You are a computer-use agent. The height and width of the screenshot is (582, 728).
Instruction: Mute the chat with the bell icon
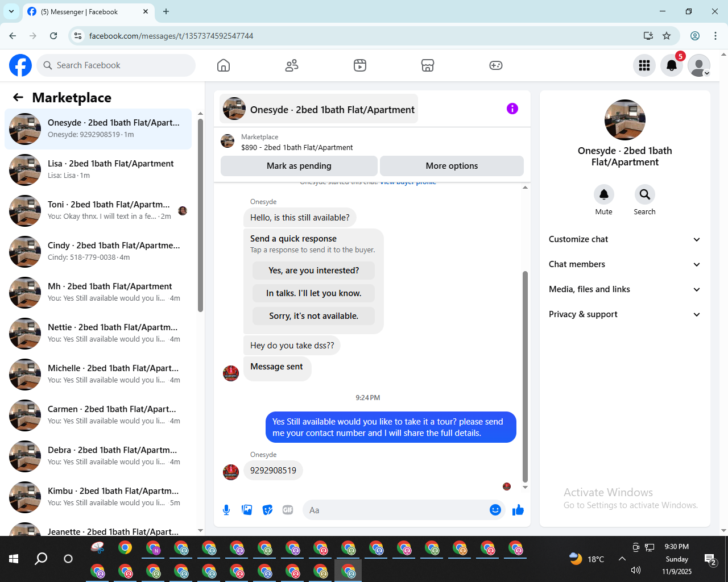(x=604, y=194)
